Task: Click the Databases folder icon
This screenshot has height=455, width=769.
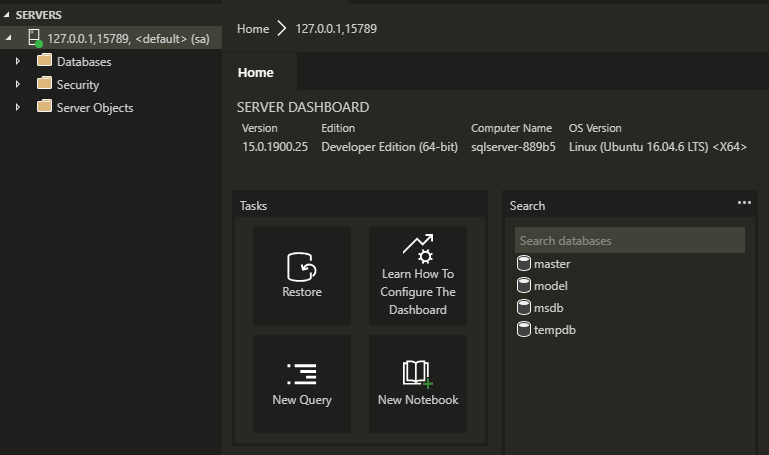Action: (x=44, y=61)
